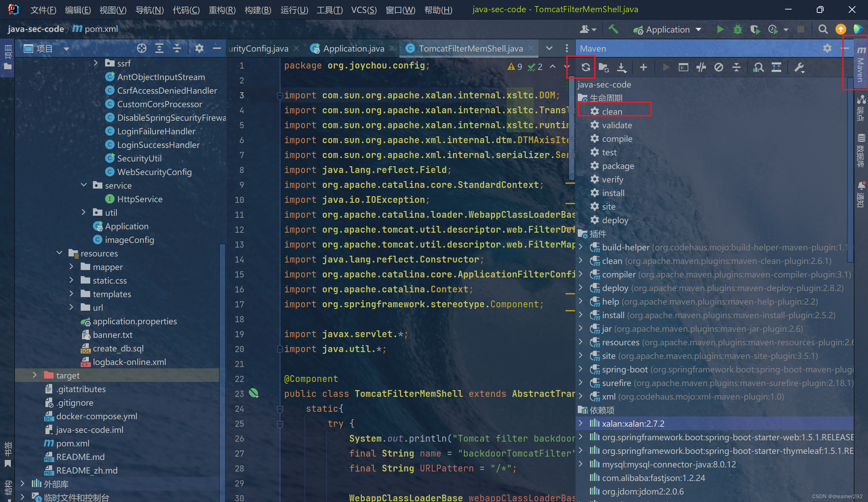Click the editor vertical scrollbar thumb

coord(571,128)
